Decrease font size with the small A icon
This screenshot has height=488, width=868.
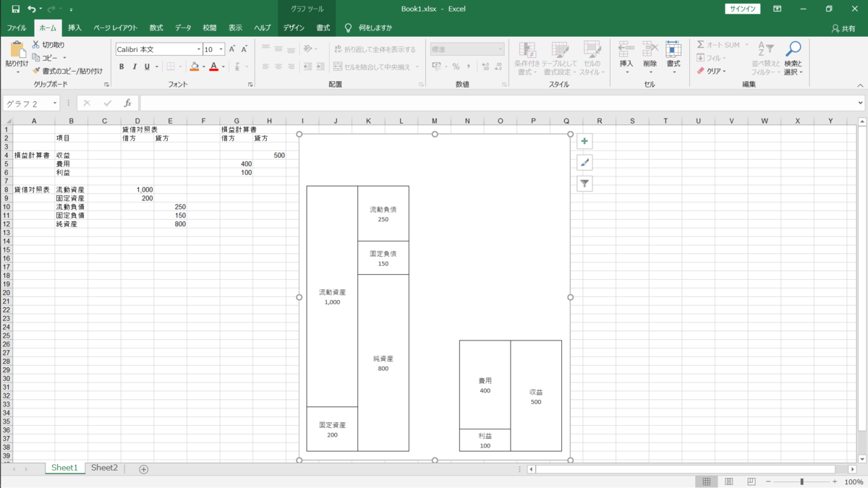click(x=244, y=49)
